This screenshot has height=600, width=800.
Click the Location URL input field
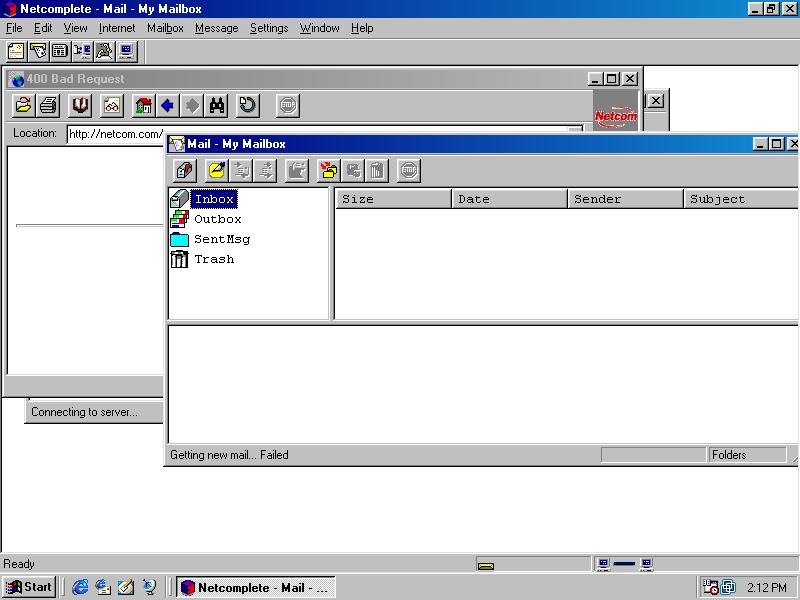[x=115, y=134]
